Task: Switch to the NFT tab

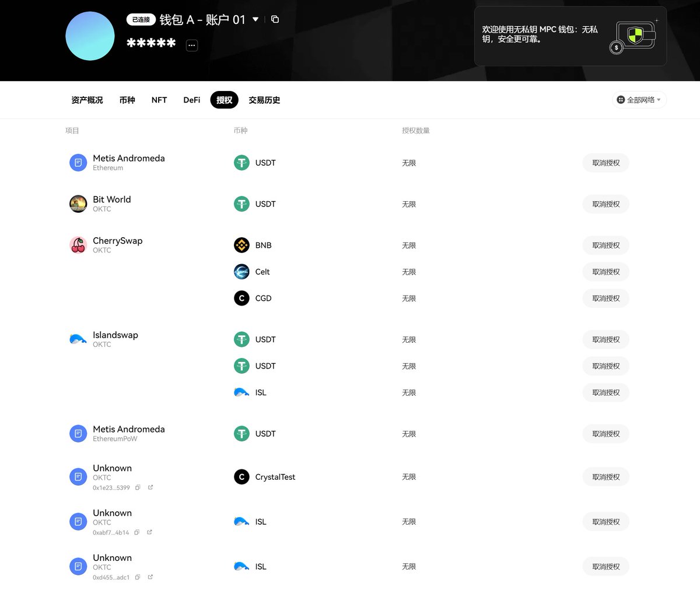Action: pyautogui.click(x=159, y=100)
